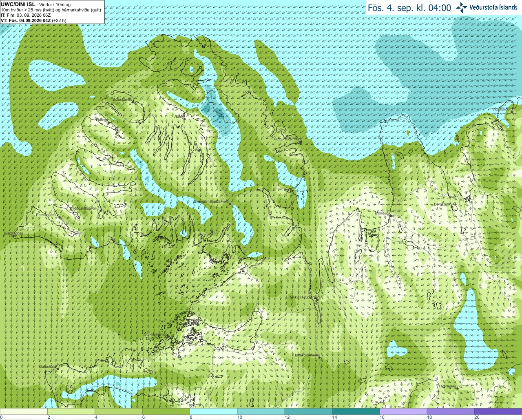522x420 pixels.
Task: Click the Bolungarvík station marker dot
Action: (133, 102)
